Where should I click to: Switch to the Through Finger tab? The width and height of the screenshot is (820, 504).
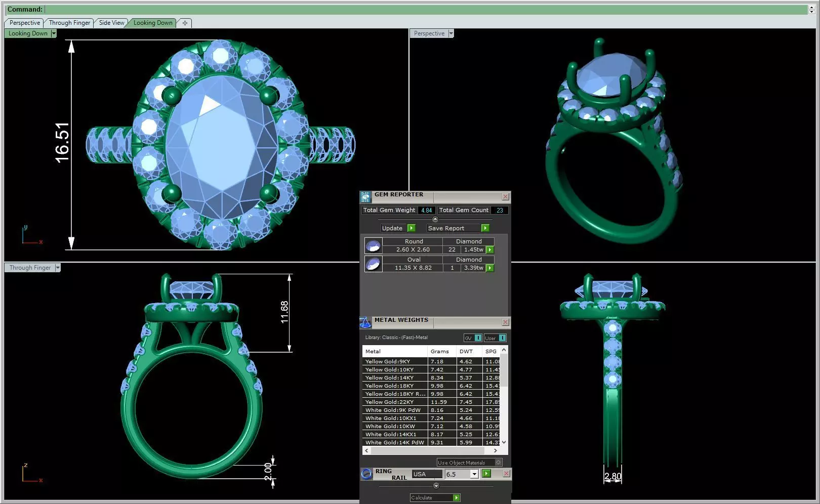[69, 23]
